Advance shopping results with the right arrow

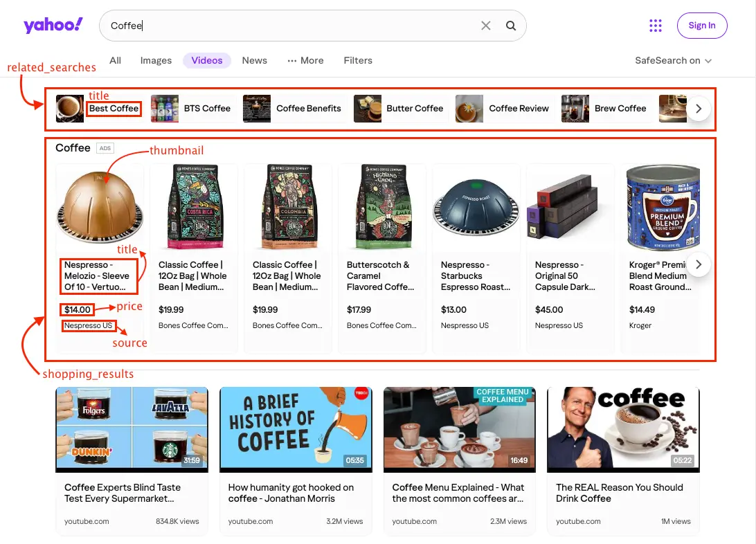(698, 264)
